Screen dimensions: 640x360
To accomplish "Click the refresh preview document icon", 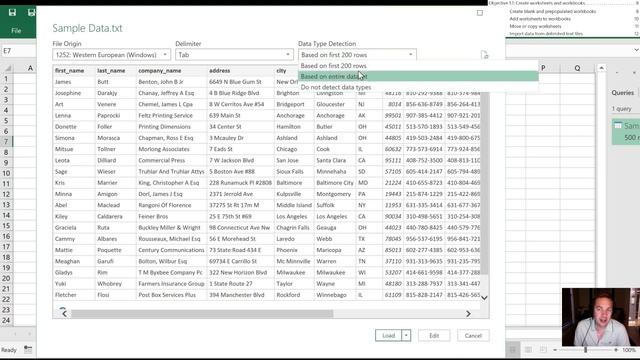I will [x=484, y=55].
